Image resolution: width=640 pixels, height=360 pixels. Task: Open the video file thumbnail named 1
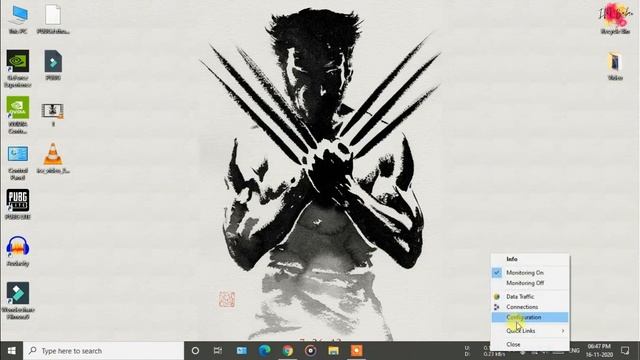coord(53,114)
